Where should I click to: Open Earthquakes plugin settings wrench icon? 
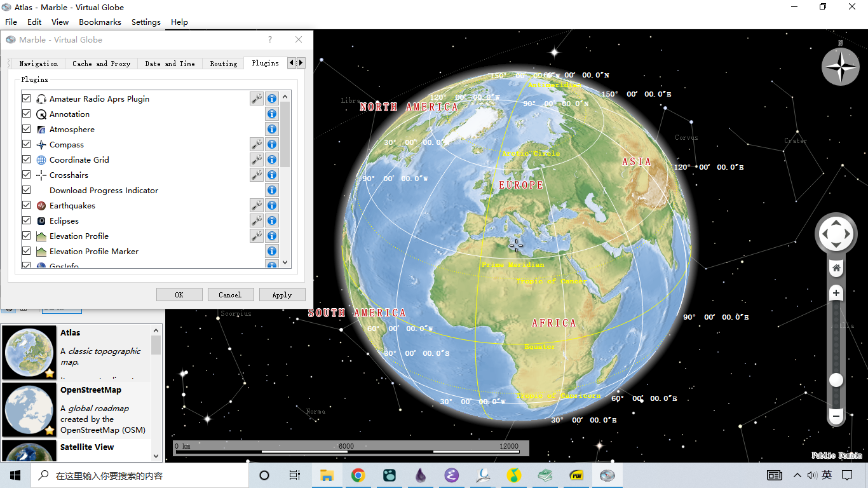(x=256, y=205)
